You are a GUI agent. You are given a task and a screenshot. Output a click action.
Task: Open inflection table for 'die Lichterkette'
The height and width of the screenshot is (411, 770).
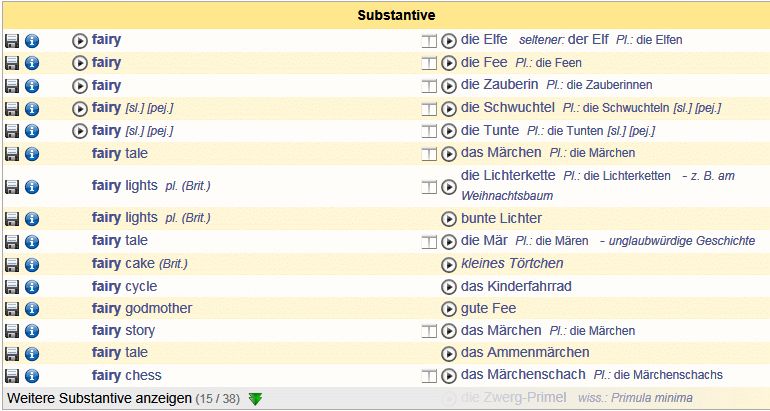(x=430, y=186)
